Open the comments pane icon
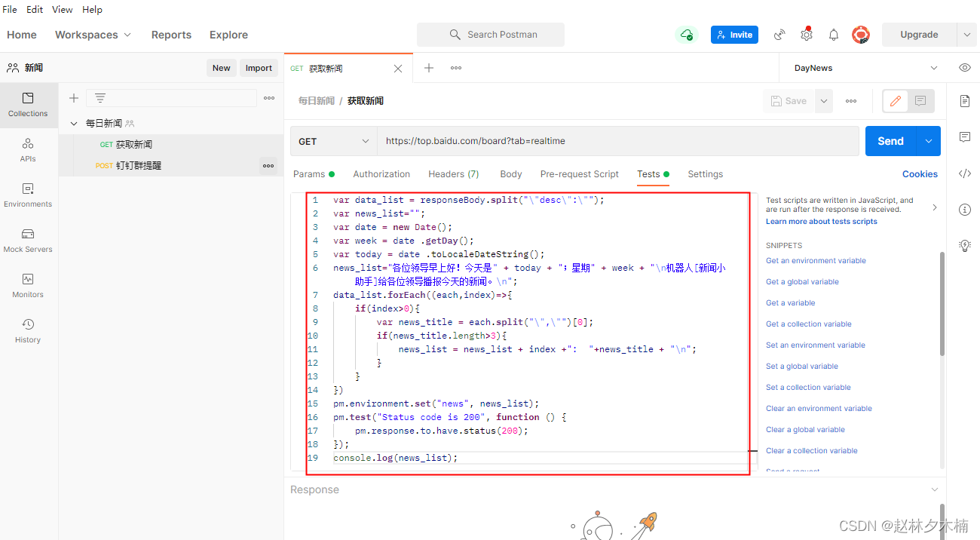This screenshot has height=540, width=980. point(964,137)
